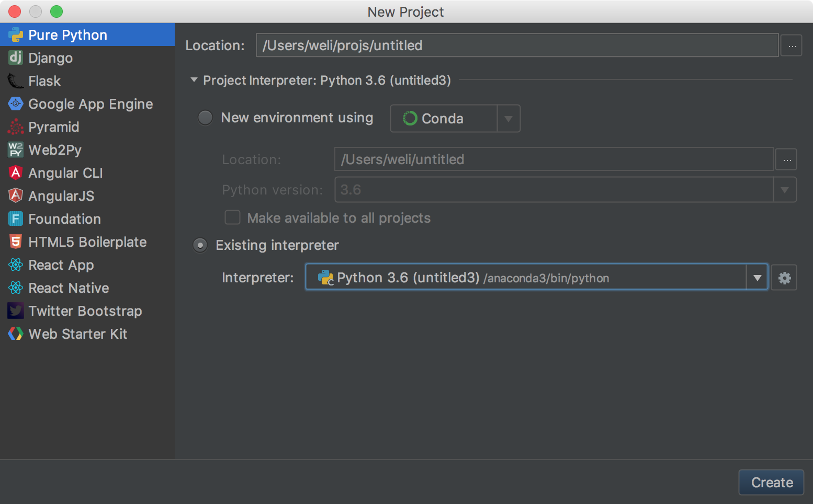This screenshot has width=813, height=504.
Task: Browse for project location with ellipsis button
Action: tap(792, 45)
